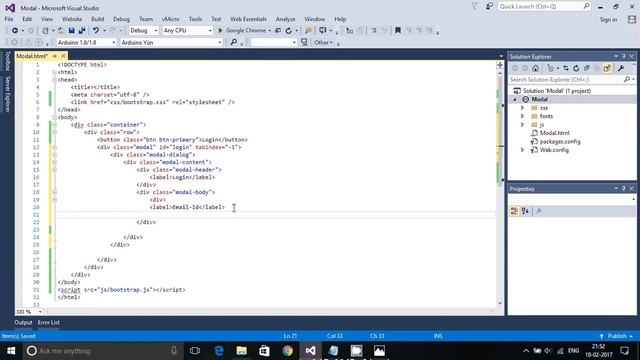The height and width of the screenshot is (360, 640).
Task: Expand the Web.config node
Action: [x=522, y=150]
